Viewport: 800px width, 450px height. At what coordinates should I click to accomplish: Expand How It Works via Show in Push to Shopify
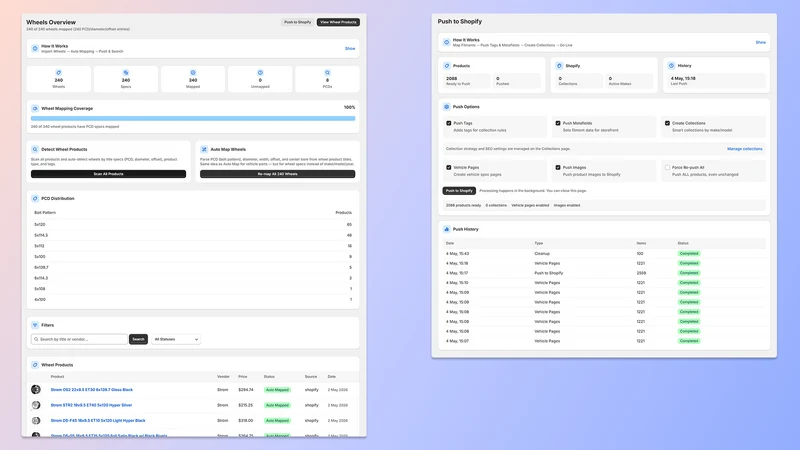click(761, 42)
